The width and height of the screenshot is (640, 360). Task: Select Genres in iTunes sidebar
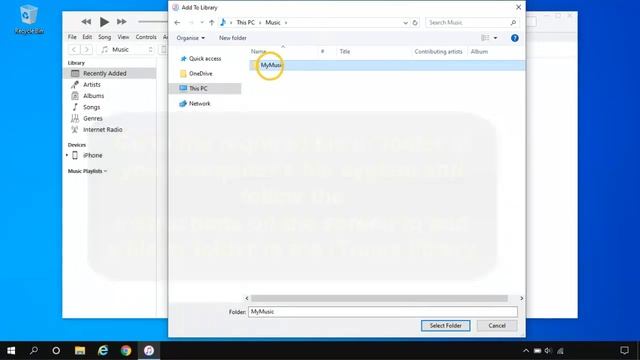click(x=93, y=118)
